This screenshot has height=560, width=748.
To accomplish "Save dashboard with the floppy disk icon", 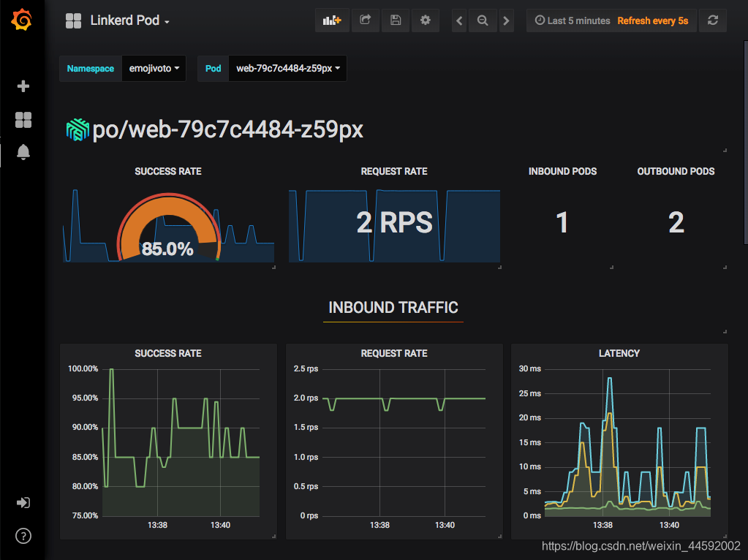I will 396,20.
